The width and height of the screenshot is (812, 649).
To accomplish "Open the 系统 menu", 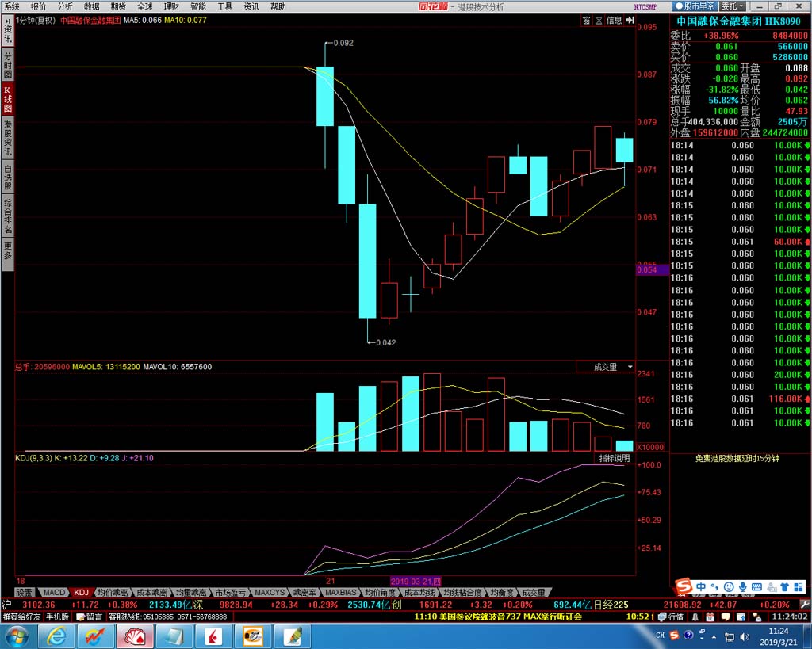I will click(11, 6).
